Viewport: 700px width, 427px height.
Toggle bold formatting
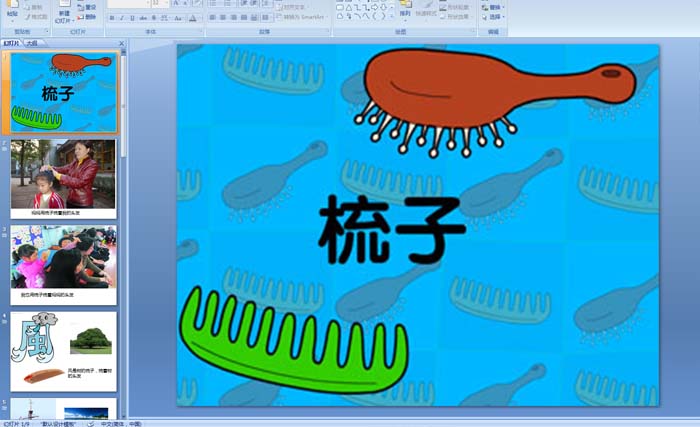[112, 18]
